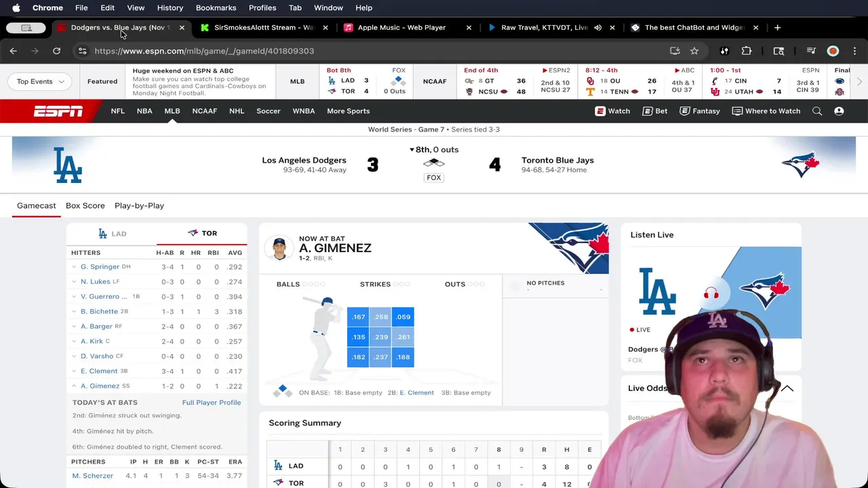Image resolution: width=868 pixels, height=488 pixels.
Task: Open the ESPN site search magnifier
Action: (x=817, y=111)
